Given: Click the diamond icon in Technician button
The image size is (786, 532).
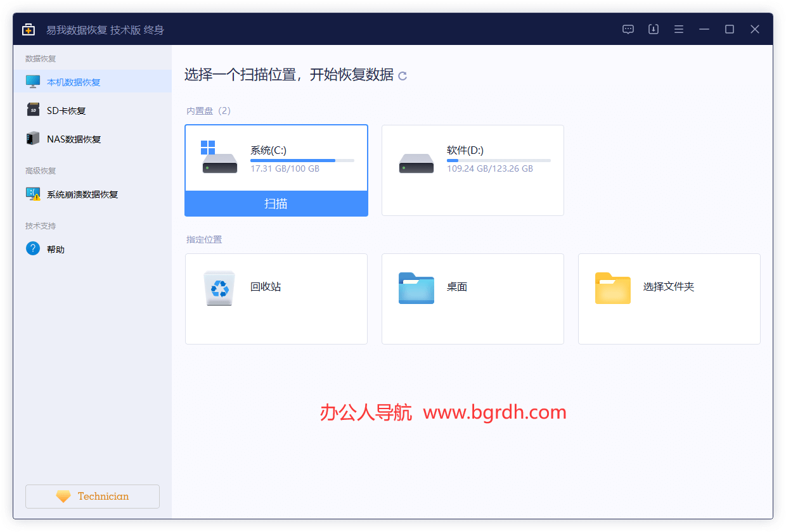Looking at the screenshot, I should pos(63,497).
